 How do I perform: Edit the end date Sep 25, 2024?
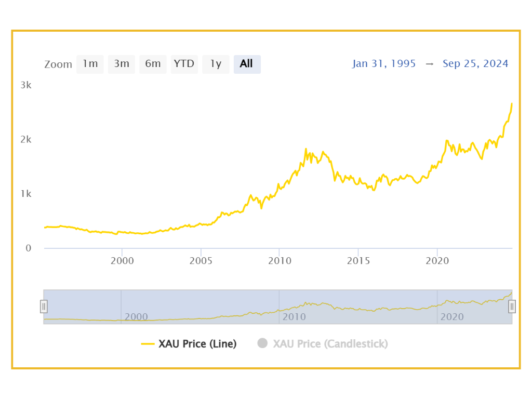pos(475,64)
